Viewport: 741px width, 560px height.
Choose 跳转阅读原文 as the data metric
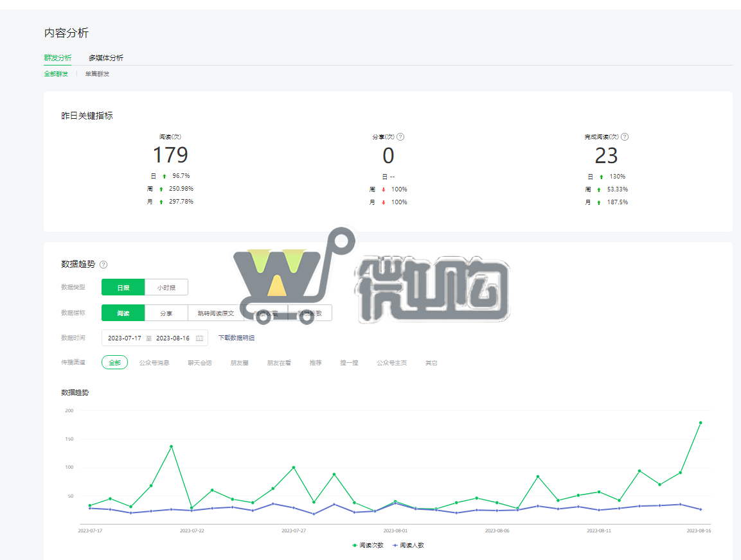[216, 313]
